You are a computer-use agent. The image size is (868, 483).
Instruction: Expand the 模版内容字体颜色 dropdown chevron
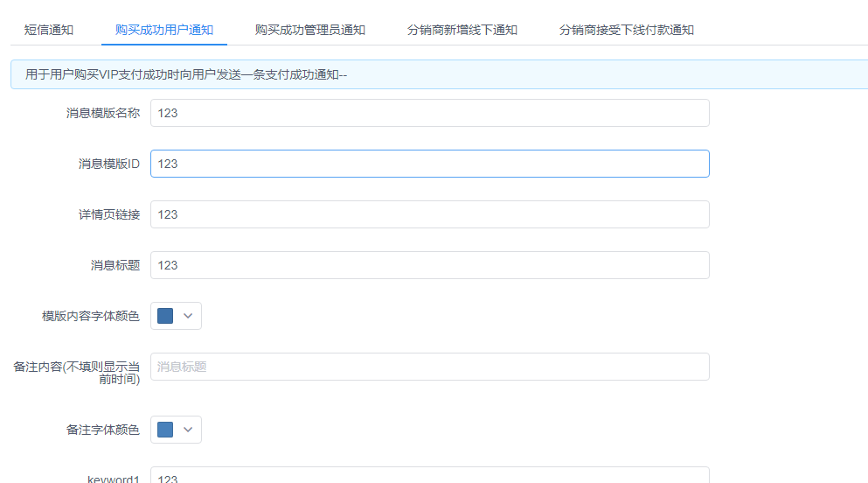coord(188,316)
